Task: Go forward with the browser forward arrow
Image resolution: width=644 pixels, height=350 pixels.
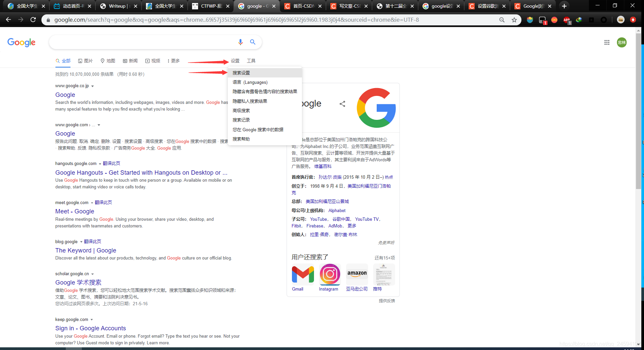Action: [21, 20]
